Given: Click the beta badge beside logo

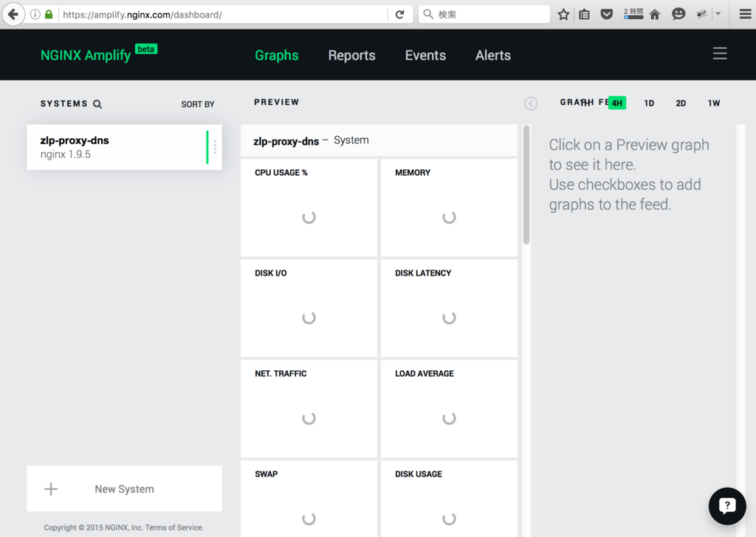Looking at the screenshot, I should tap(146, 49).
